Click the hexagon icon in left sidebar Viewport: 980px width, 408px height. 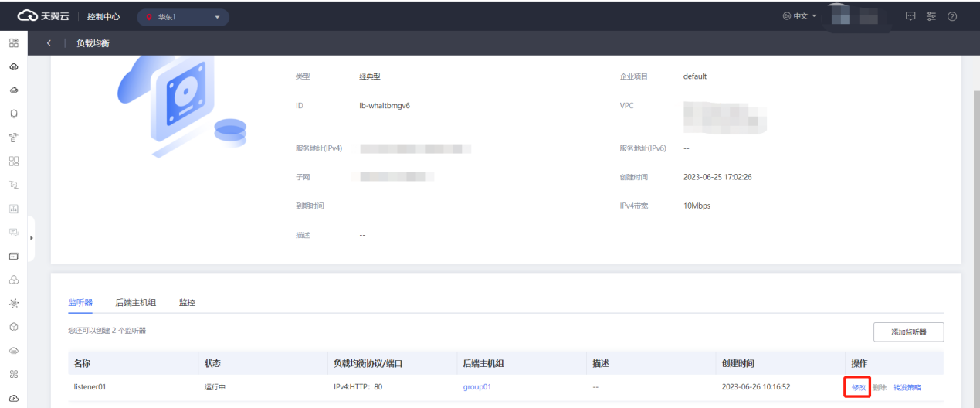13,114
